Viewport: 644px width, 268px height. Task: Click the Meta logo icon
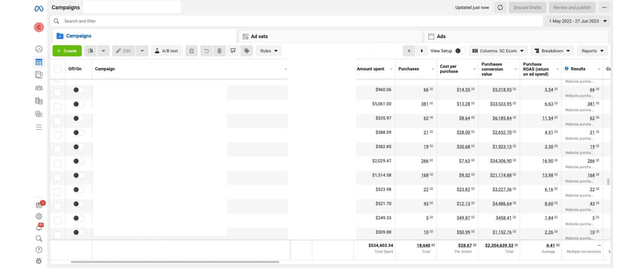click(39, 9)
